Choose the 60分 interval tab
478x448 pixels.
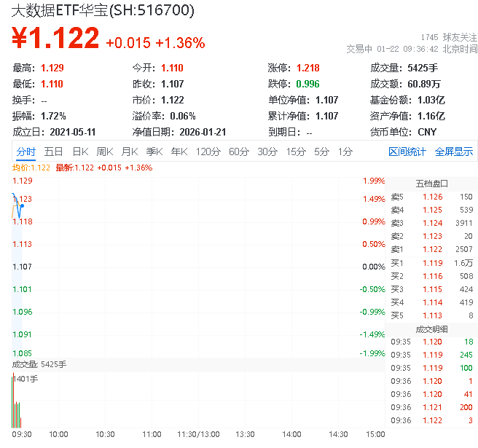click(x=239, y=152)
